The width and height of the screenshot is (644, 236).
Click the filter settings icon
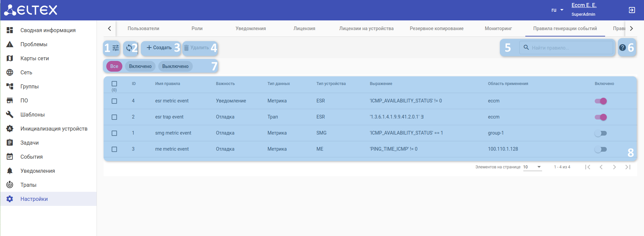[x=115, y=48]
